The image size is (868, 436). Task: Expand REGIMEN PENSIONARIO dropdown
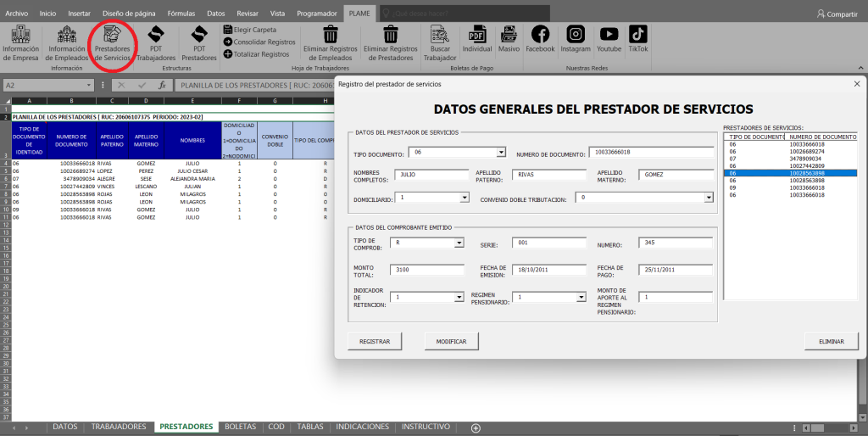coord(581,298)
